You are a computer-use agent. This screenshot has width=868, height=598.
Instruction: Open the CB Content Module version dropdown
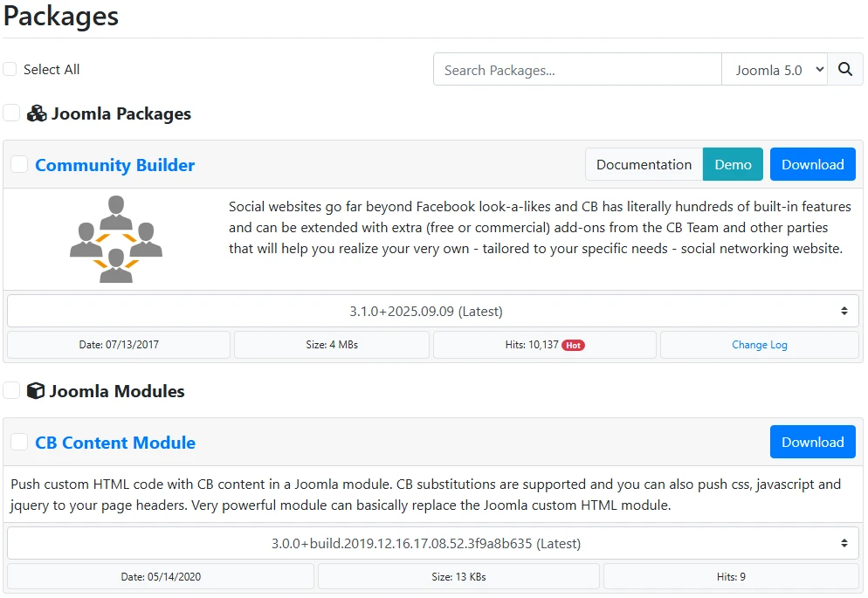[432, 543]
